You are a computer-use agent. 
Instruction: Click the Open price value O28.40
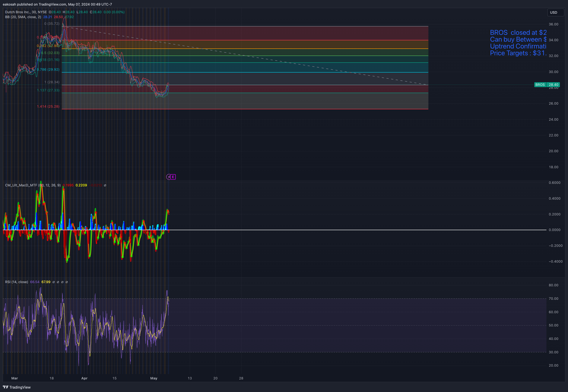coord(55,12)
